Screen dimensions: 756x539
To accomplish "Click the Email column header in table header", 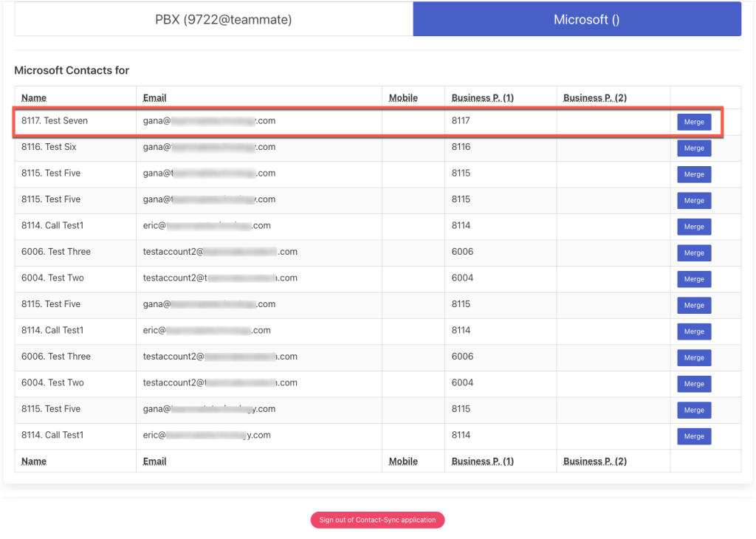I will pyautogui.click(x=154, y=97).
